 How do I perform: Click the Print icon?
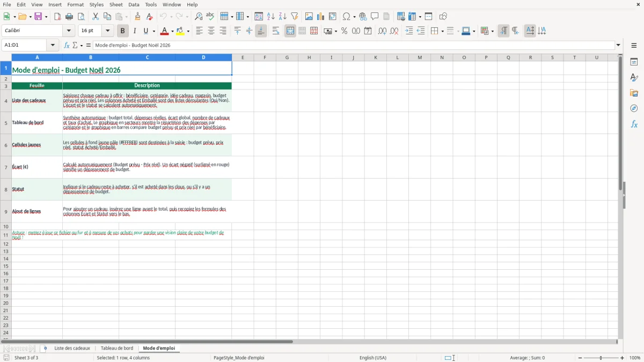pos(69,17)
